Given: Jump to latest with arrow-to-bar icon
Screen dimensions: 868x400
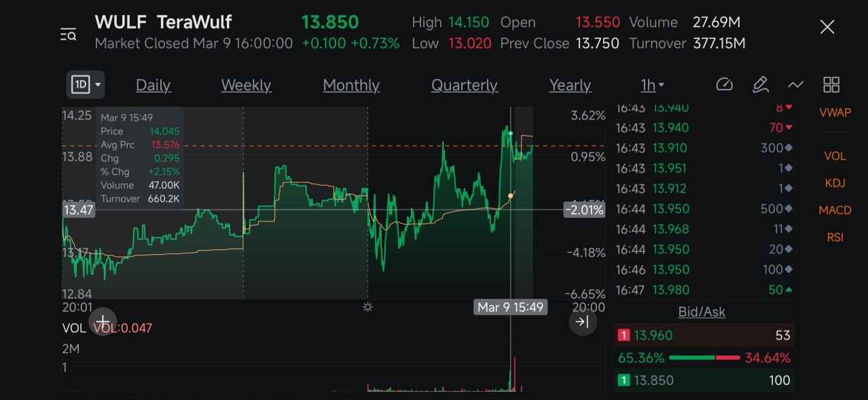Looking at the screenshot, I should [583, 322].
